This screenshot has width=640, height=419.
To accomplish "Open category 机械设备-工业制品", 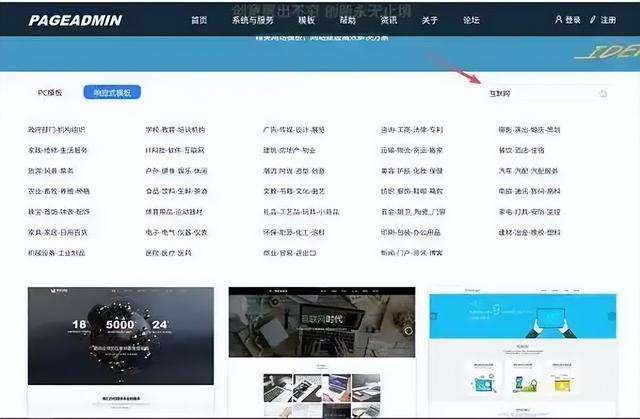I will 57,253.
